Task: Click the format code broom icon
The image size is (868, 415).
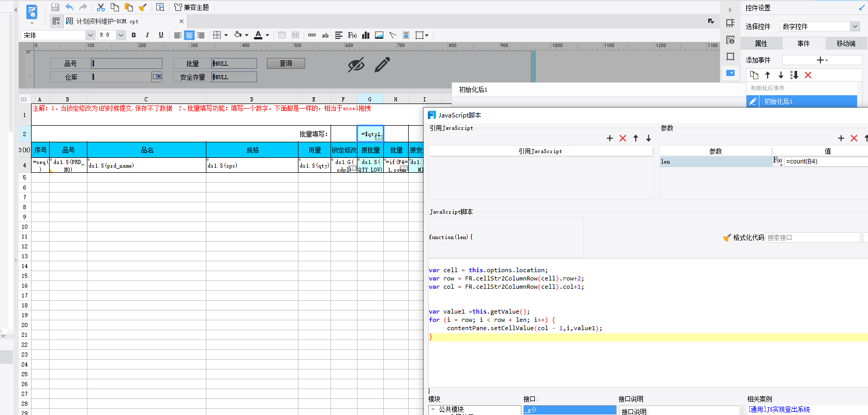Action: point(727,238)
